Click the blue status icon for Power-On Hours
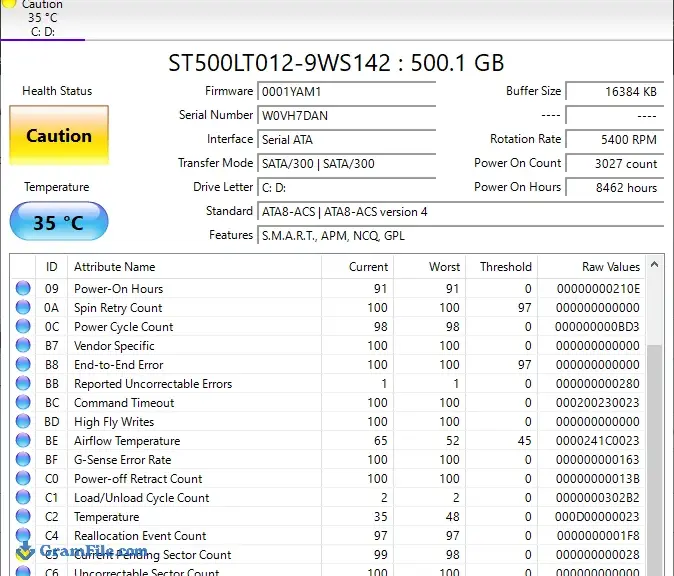 point(23,288)
